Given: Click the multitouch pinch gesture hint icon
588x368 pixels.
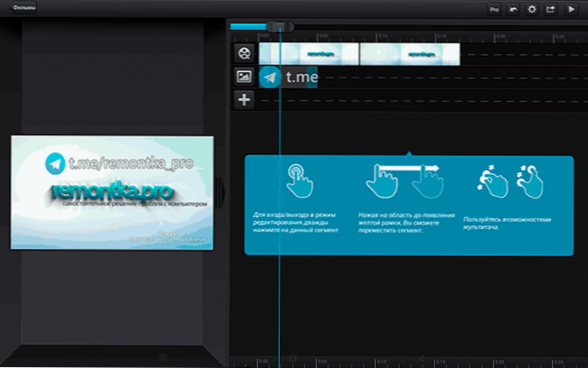Looking at the screenshot, I should [510, 182].
